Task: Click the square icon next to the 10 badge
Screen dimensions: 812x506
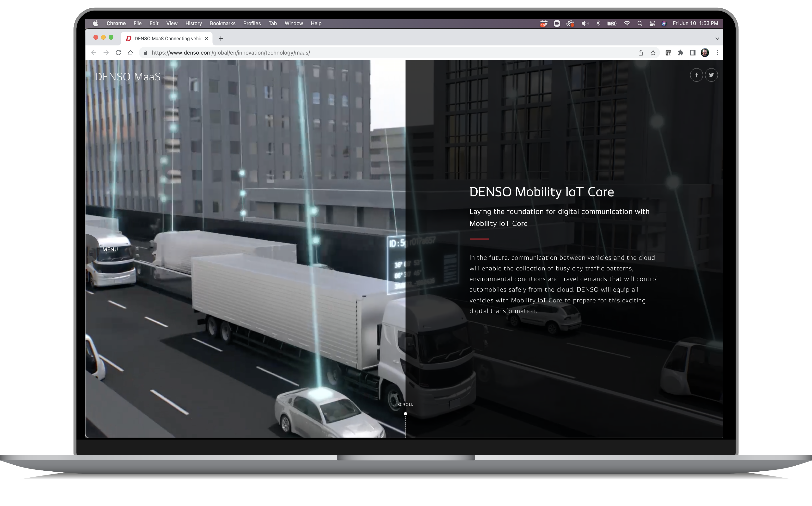Action: point(557,23)
